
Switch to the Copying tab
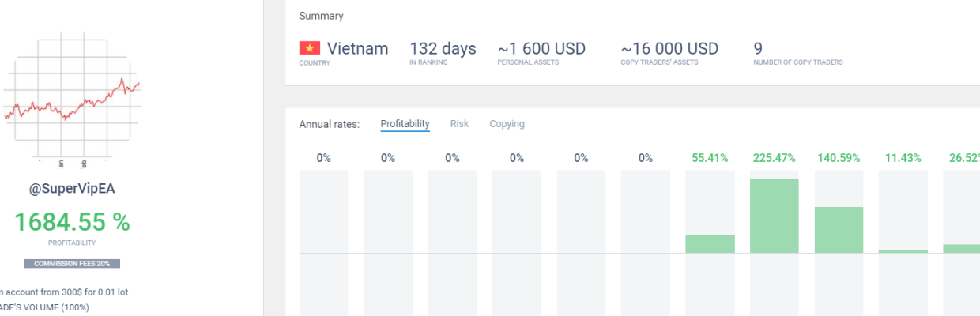click(507, 124)
